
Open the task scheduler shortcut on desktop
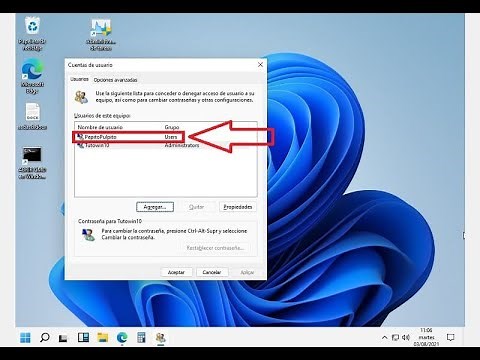101,34
